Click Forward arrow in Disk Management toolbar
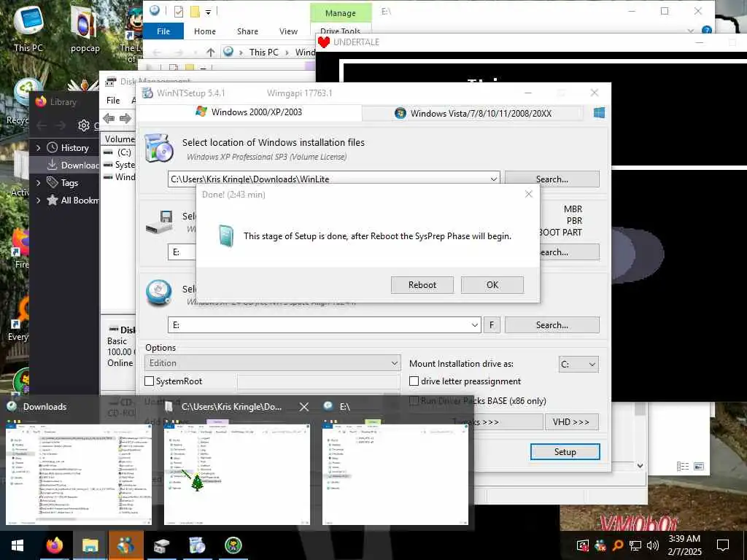 point(125,119)
